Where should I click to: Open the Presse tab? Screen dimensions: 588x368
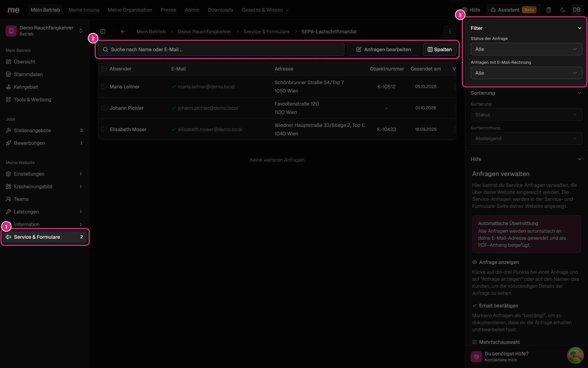(x=168, y=10)
